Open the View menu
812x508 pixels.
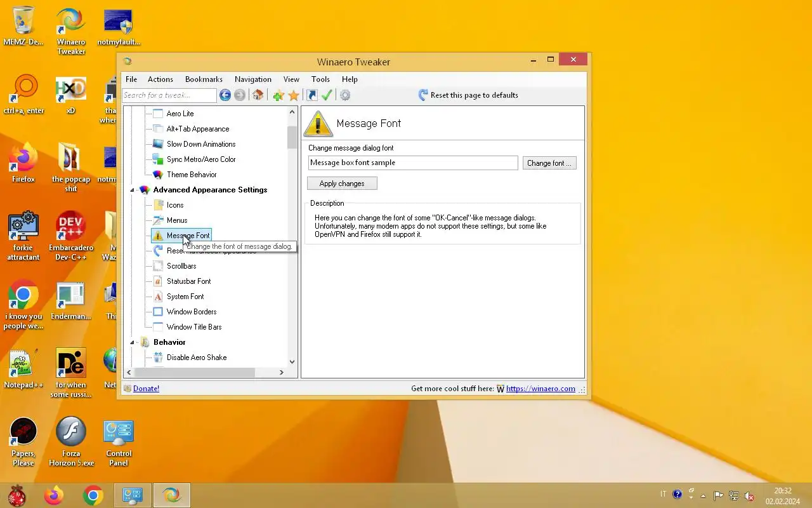291,79
